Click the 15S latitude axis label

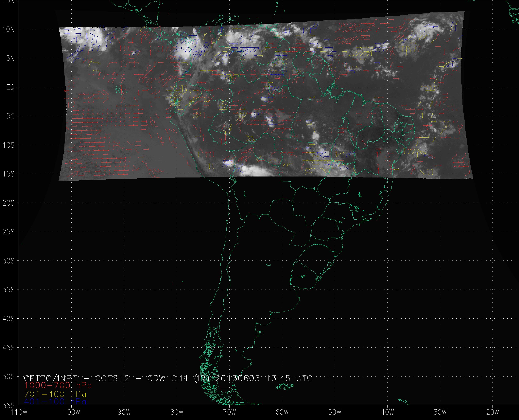9,174
